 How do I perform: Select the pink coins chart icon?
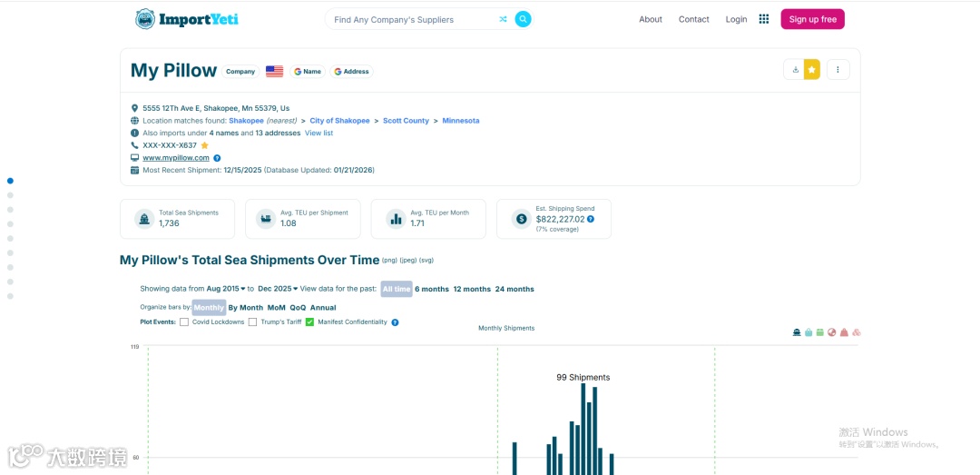pos(857,332)
